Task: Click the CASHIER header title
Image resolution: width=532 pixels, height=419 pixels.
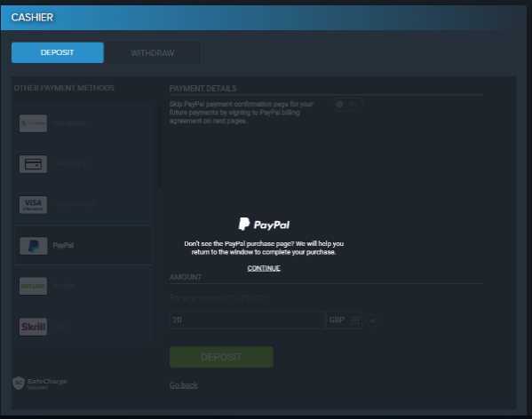Action: pos(32,17)
